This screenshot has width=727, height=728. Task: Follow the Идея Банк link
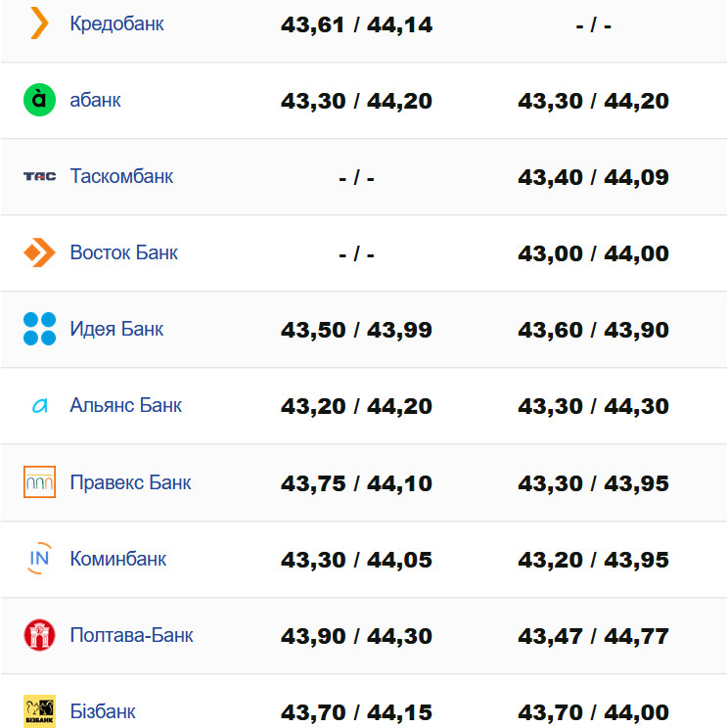click(x=116, y=329)
